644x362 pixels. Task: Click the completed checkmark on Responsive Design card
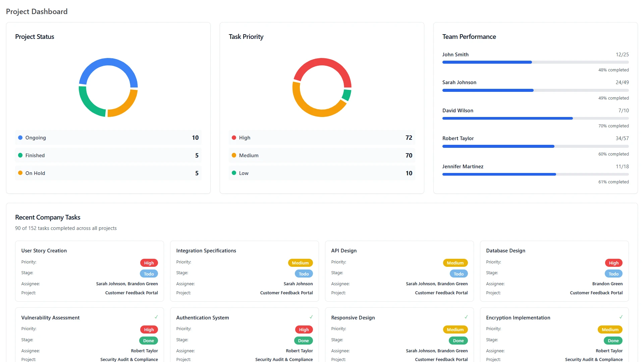coord(466,317)
